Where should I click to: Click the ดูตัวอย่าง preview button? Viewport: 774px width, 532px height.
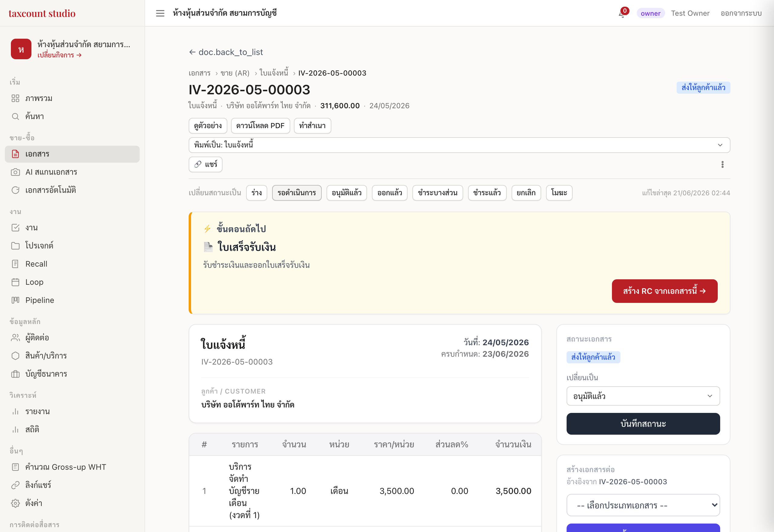click(x=208, y=126)
